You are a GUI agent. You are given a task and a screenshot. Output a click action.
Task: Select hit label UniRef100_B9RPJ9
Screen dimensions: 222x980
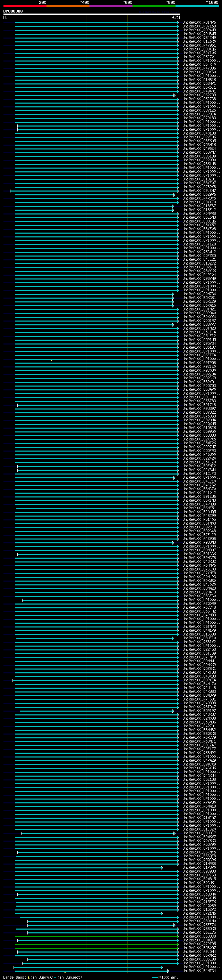coord(199,527)
